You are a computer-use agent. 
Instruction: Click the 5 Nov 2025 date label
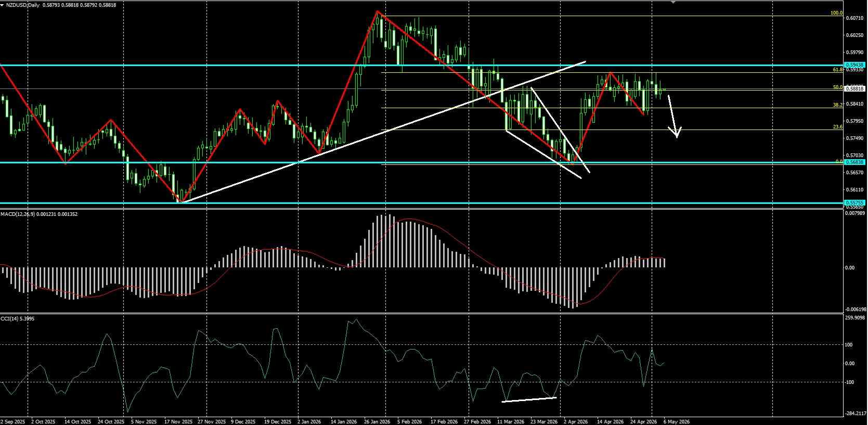144,421
